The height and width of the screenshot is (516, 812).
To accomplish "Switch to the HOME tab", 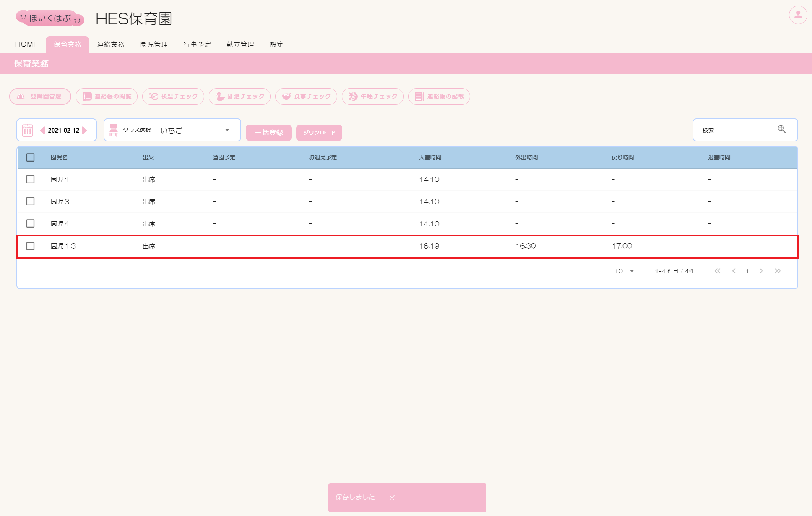I will pyautogui.click(x=26, y=44).
